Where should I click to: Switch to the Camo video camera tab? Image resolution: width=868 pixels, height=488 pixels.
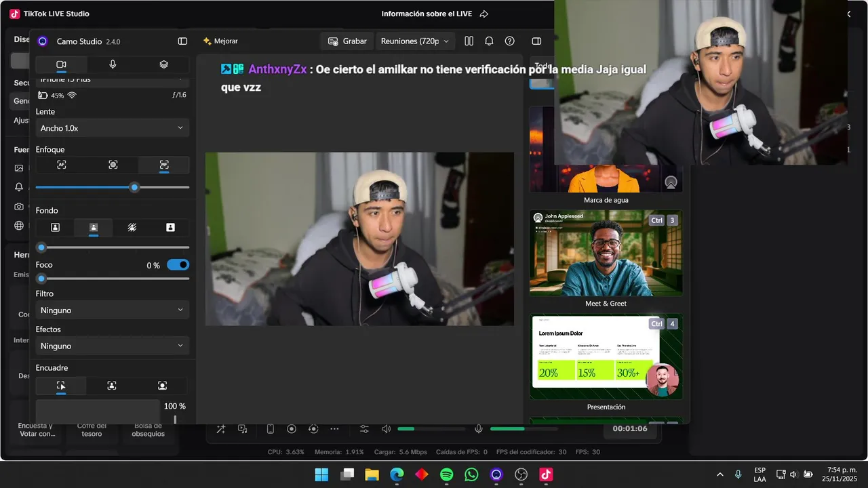[61, 64]
